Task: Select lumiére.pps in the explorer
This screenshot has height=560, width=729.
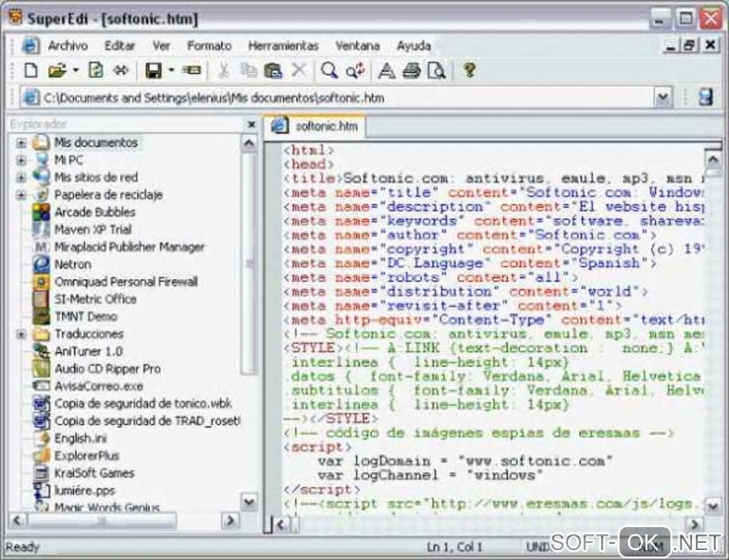Action: pos(84,491)
